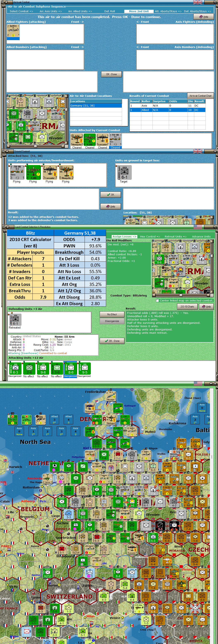Click the No Effect button
218x644 pixels.
[112, 314]
